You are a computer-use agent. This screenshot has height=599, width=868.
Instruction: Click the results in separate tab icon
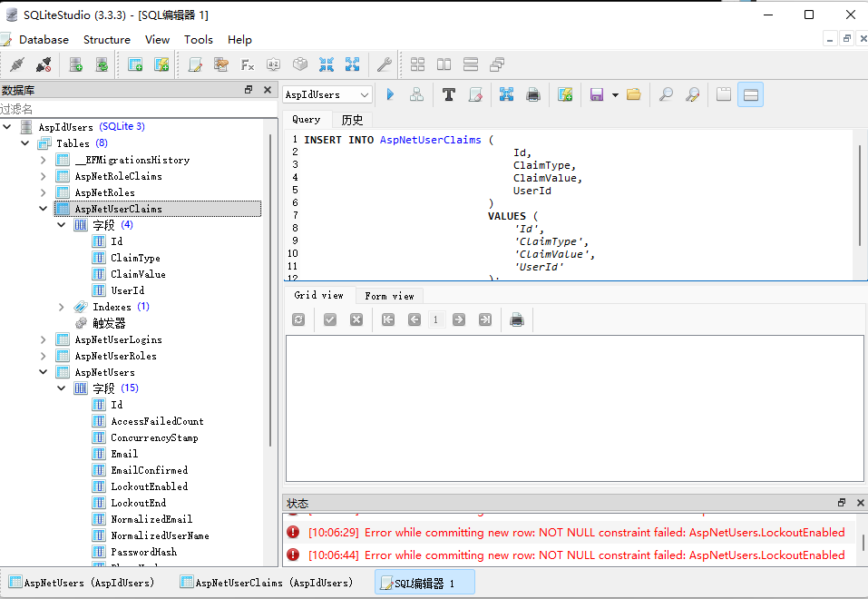click(724, 94)
